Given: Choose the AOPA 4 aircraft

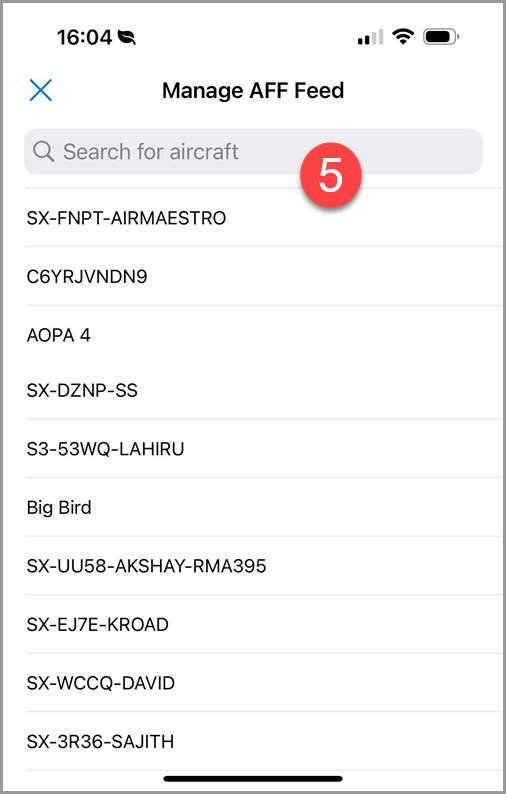Looking at the screenshot, I should click(264, 335).
